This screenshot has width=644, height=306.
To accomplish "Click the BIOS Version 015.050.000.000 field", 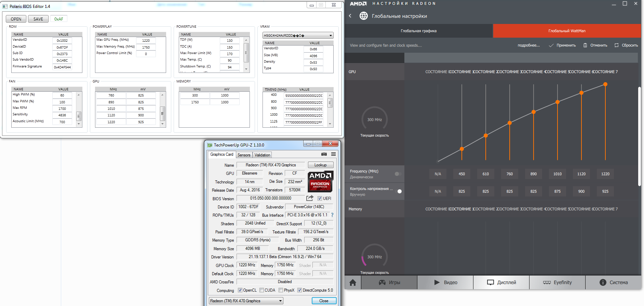I will (x=271, y=198).
